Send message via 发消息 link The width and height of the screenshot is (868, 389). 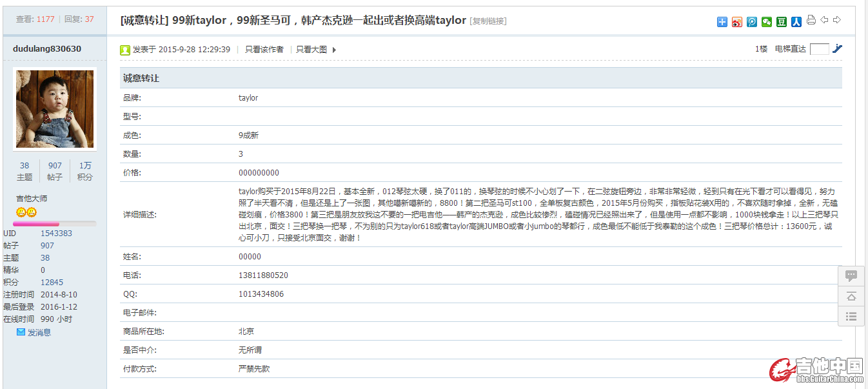[39, 332]
